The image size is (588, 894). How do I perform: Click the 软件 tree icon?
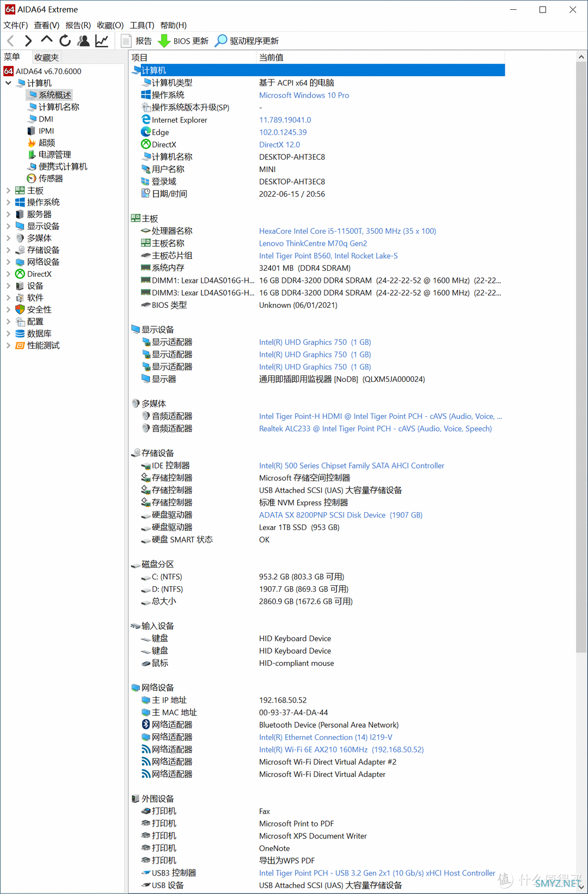(20, 297)
